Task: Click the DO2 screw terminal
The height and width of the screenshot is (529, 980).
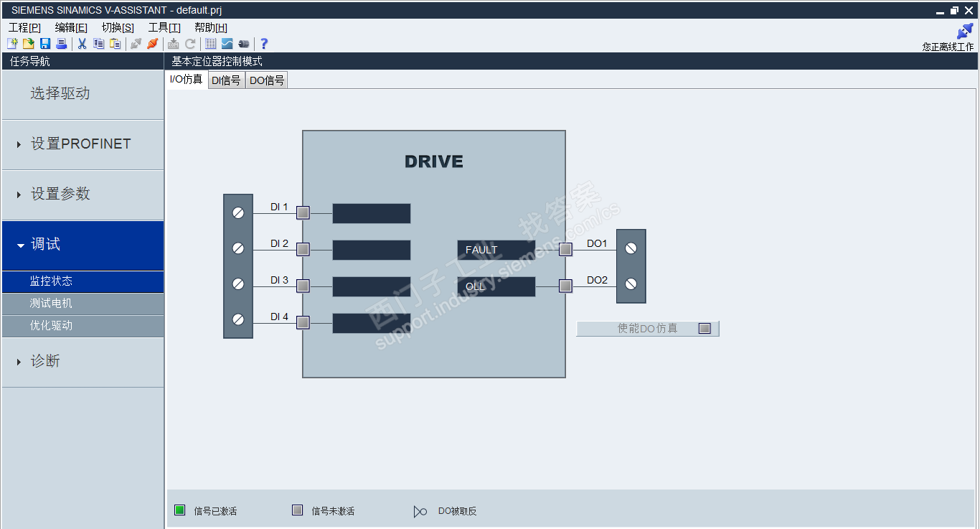Action: [x=631, y=284]
